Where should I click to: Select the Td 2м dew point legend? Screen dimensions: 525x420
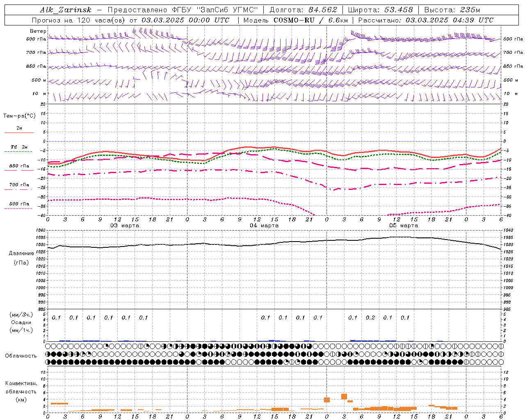(19, 147)
